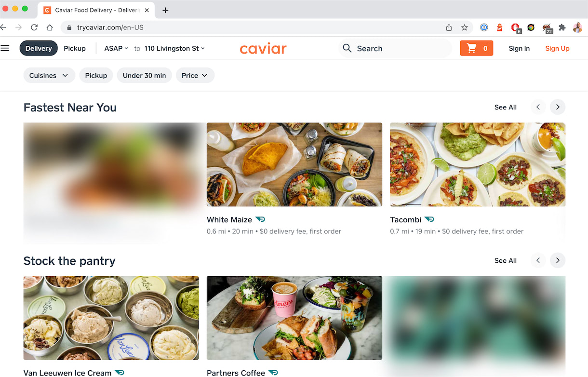Open the hamburger navigation menu
The height and width of the screenshot is (377, 588).
(x=5, y=48)
